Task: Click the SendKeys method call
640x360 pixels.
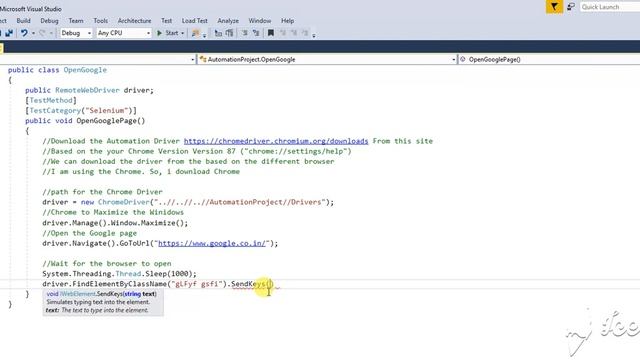Action: (249, 284)
